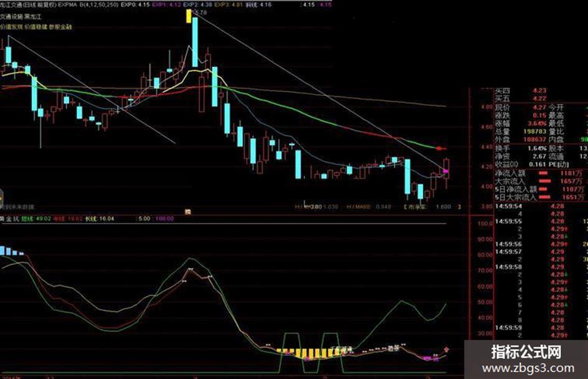Click the magenta marker on the latest candle

click(445, 172)
